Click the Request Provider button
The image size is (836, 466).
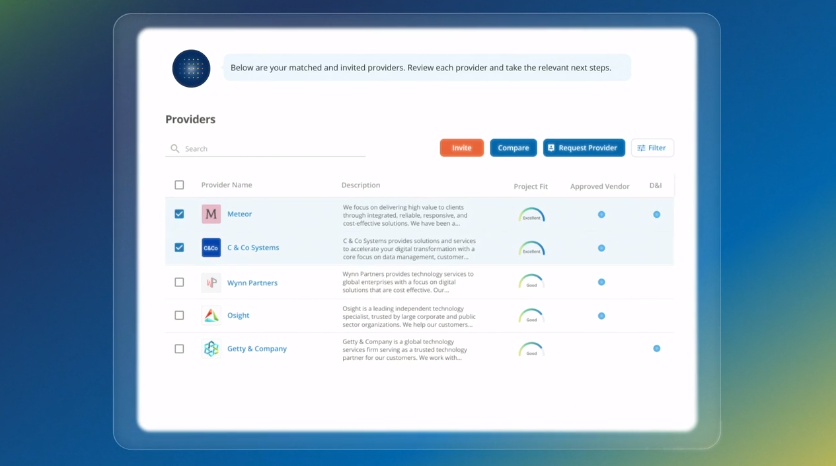point(584,148)
